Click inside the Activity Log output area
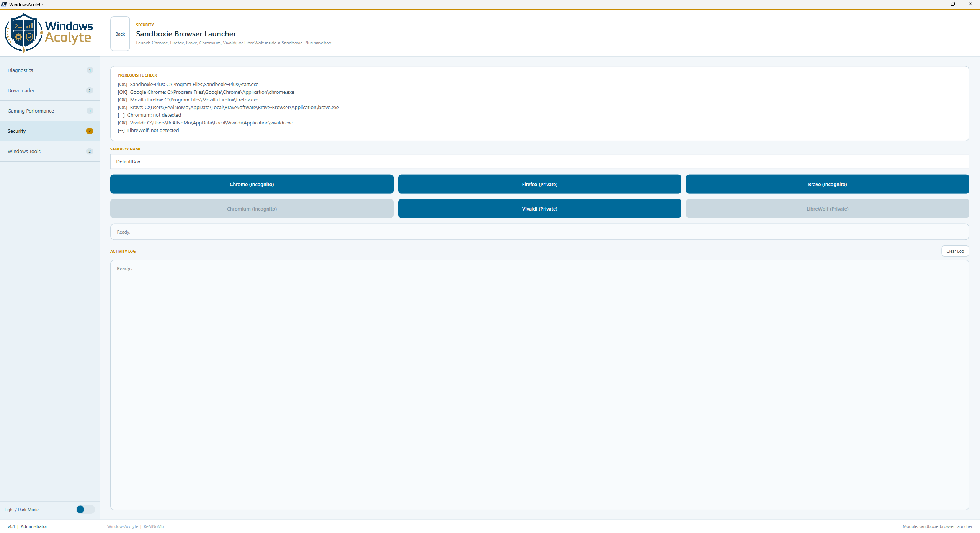 point(540,385)
